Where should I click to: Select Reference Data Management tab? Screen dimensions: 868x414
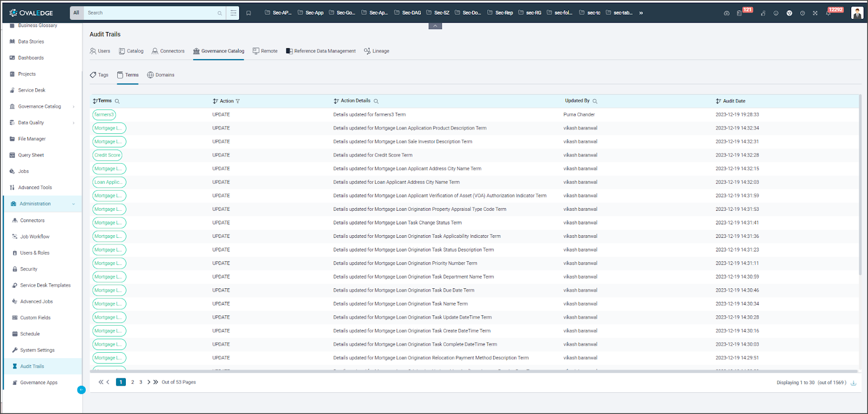click(321, 51)
